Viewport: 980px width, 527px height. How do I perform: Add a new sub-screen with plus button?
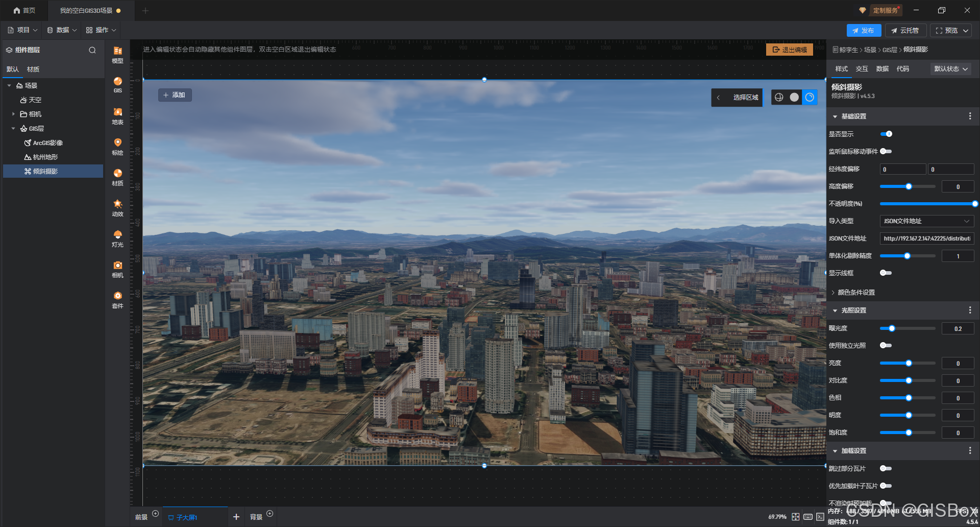tap(236, 517)
